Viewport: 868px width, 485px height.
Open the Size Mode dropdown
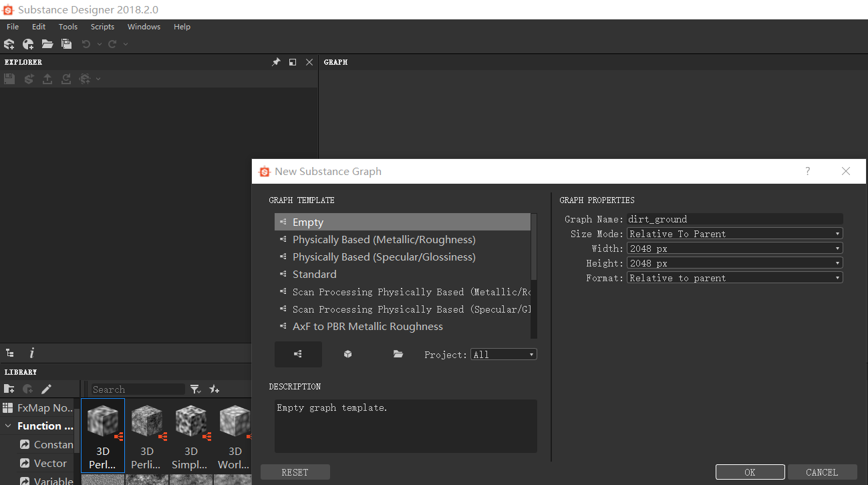[x=734, y=234]
